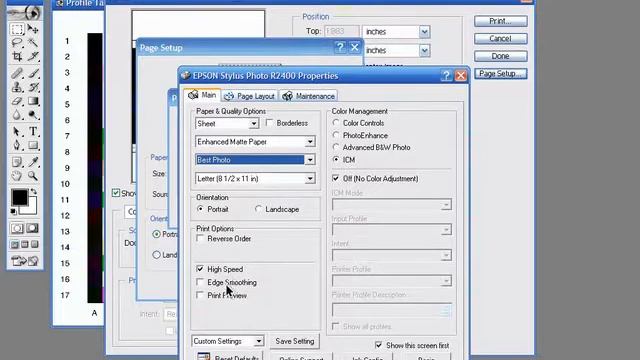Select the Slice tool
The height and width of the screenshot is (360, 640).
[33, 56]
